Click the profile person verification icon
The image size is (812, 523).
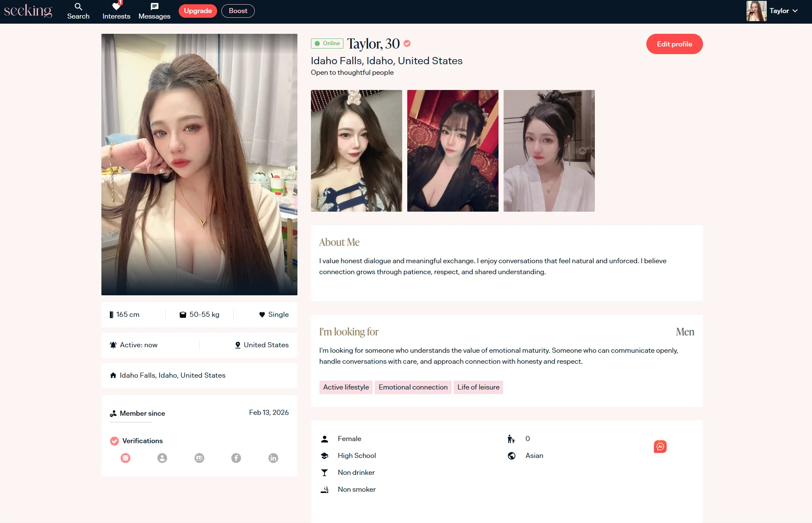click(162, 458)
